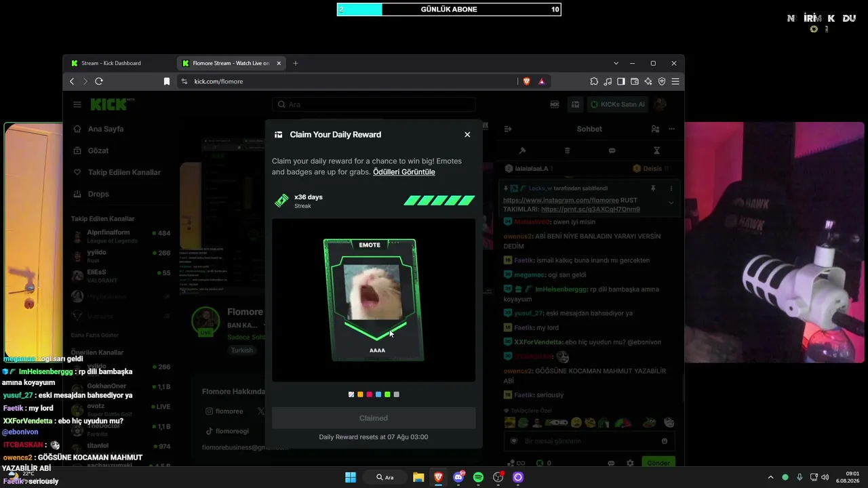The height and width of the screenshot is (488, 868).
Task: Open the browser extensions puzzle icon
Action: (594, 81)
